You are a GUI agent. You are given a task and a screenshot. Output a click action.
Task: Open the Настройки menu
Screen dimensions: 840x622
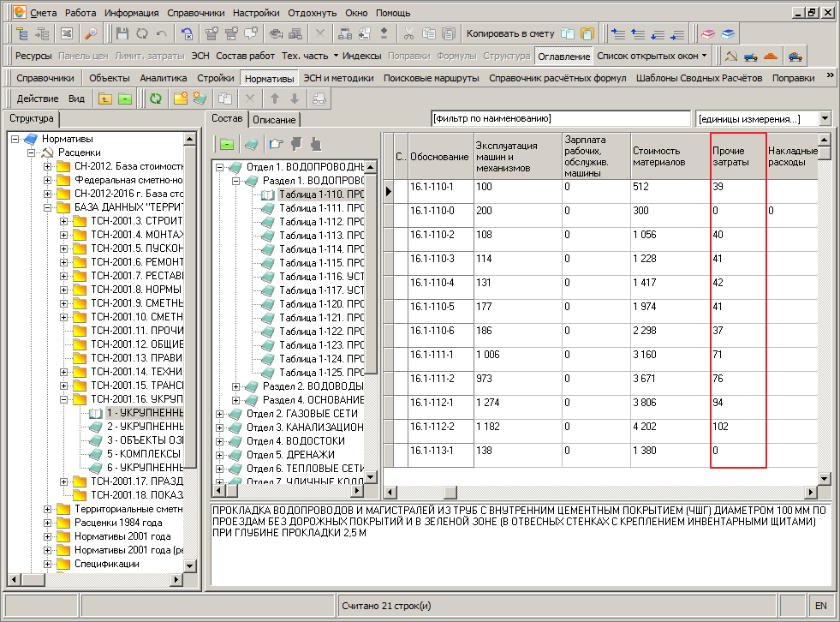pos(256,13)
